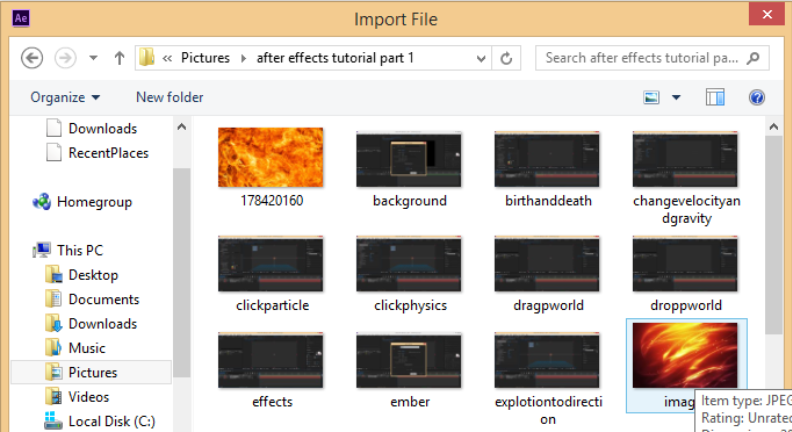Screen dimensions: 792x432
Task: Select the clickparticle file thumbnail
Action: pyautogui.click(x=271, y=263)
